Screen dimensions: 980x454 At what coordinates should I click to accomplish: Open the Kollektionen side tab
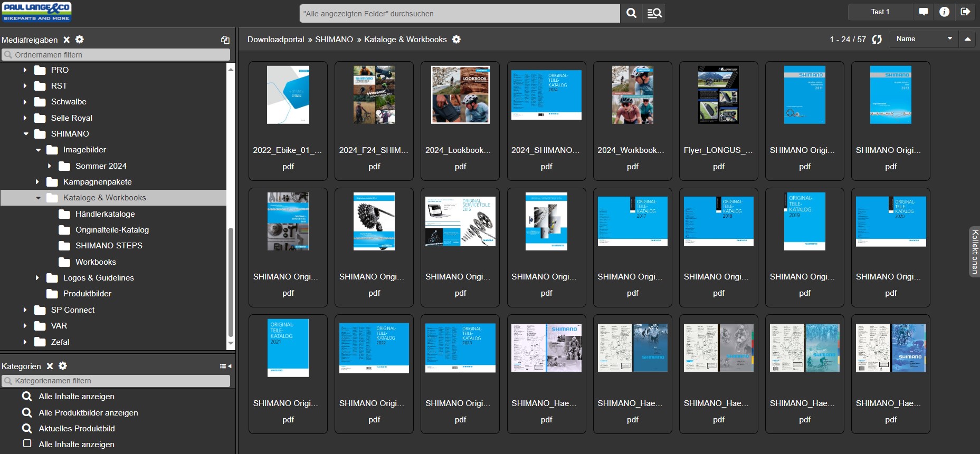[974, 252]
